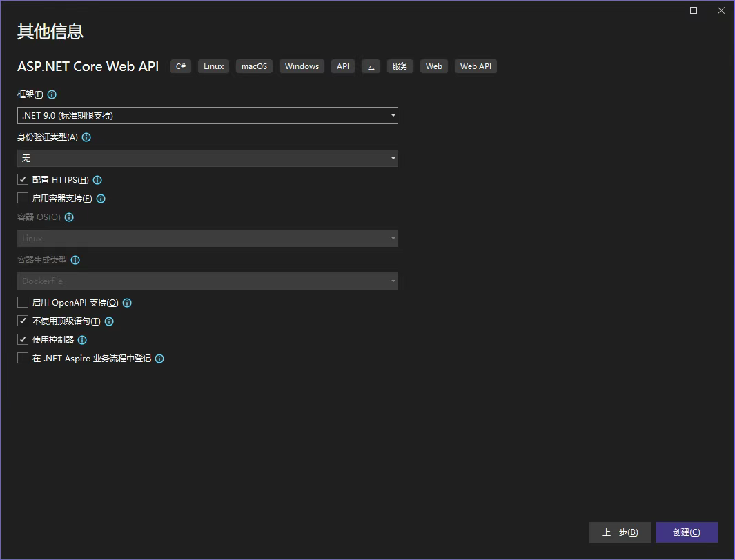This screenshot has height=560, width=735.
Task: Click the API tag
Action: 343,66
